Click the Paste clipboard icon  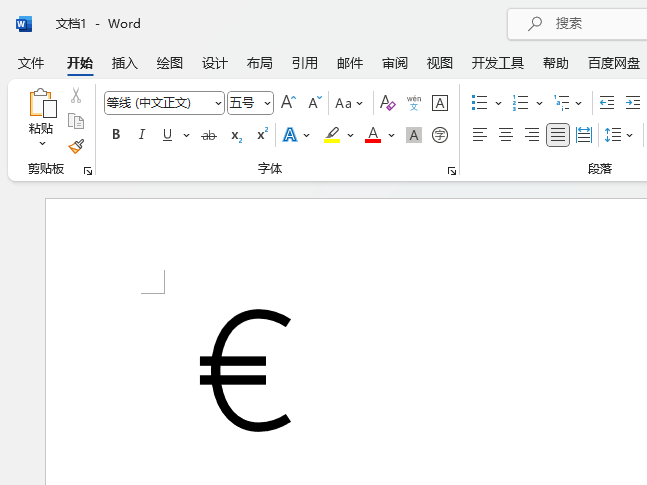click(x=43, y=103)
